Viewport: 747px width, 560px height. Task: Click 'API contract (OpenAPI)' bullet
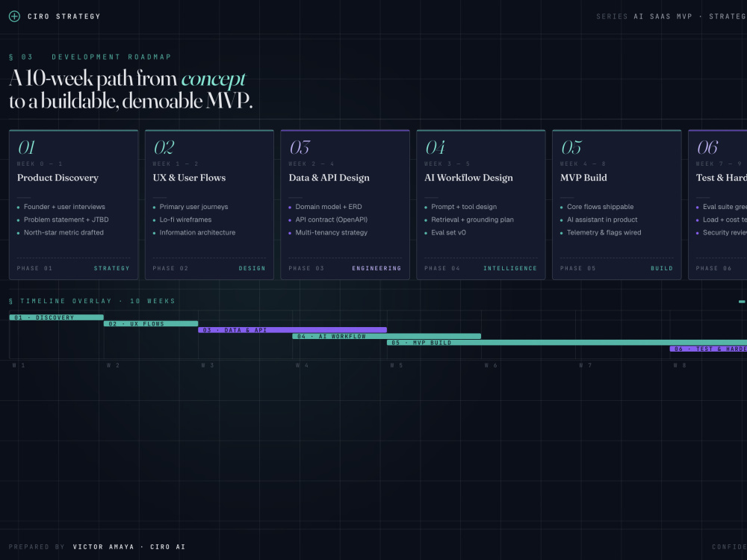(332, 220)
